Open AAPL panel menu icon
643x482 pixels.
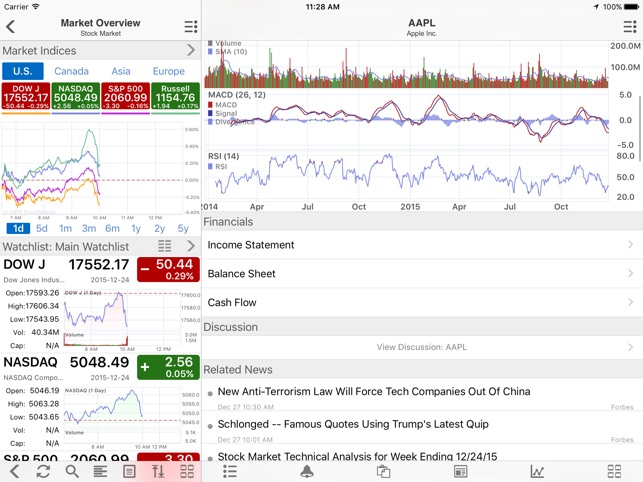click(x=630, y=27)
